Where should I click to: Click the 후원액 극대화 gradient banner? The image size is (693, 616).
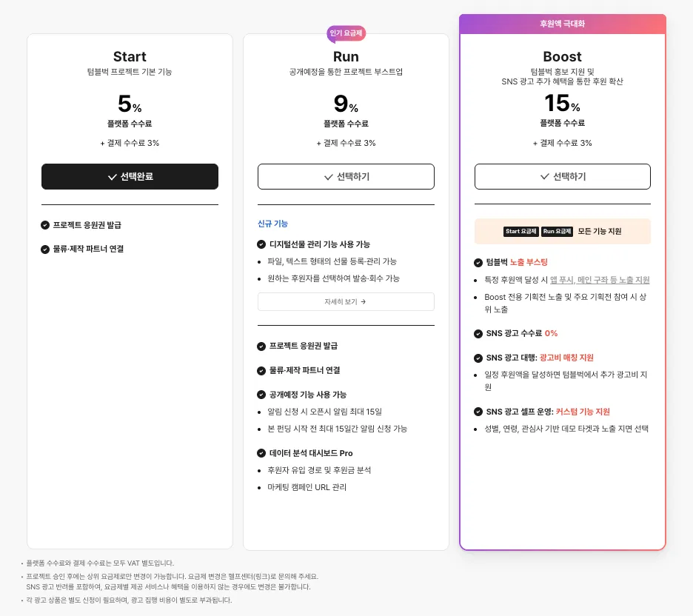(x=562, y=24)
